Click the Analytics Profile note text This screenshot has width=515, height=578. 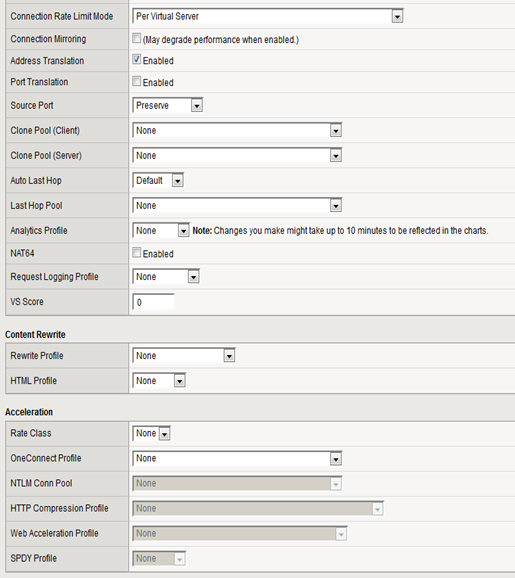click(x=340, y=231)
